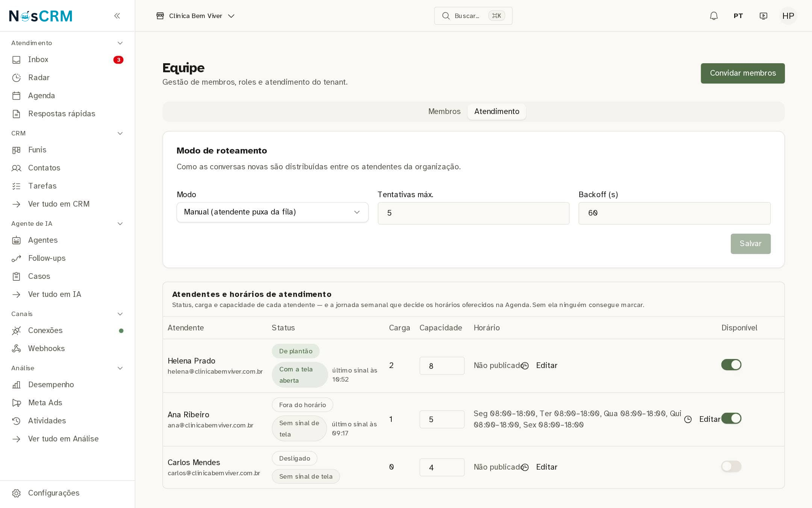Edit Helena Prado's schedule
Image resolution: width=812 pixels, height=508 pixels.
[x=540, y=365]
